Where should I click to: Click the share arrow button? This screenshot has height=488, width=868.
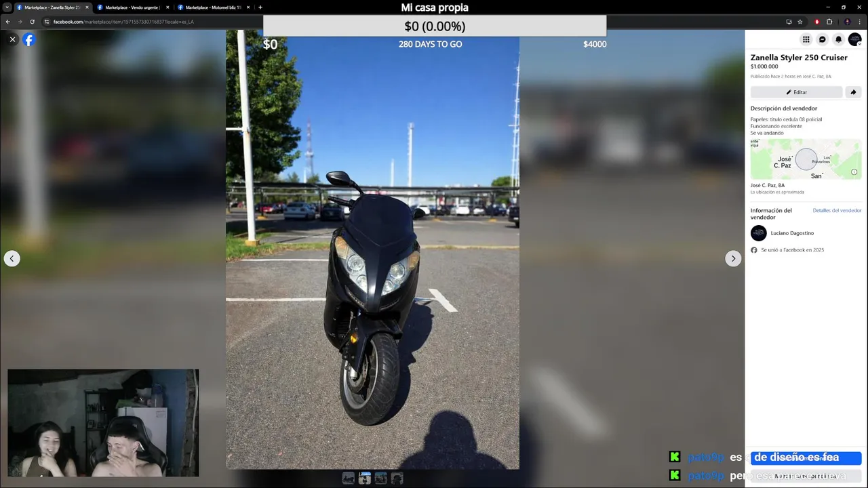click(x=853, y=92)
